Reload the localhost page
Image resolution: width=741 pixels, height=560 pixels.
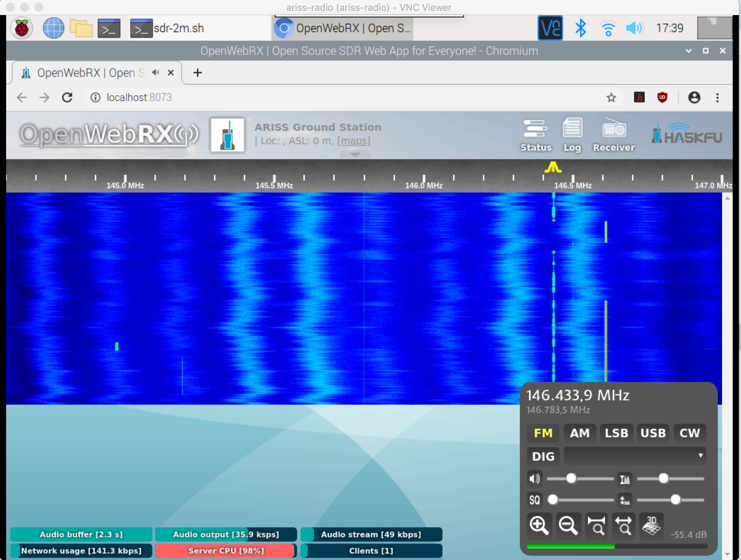(x=67, y=97)
